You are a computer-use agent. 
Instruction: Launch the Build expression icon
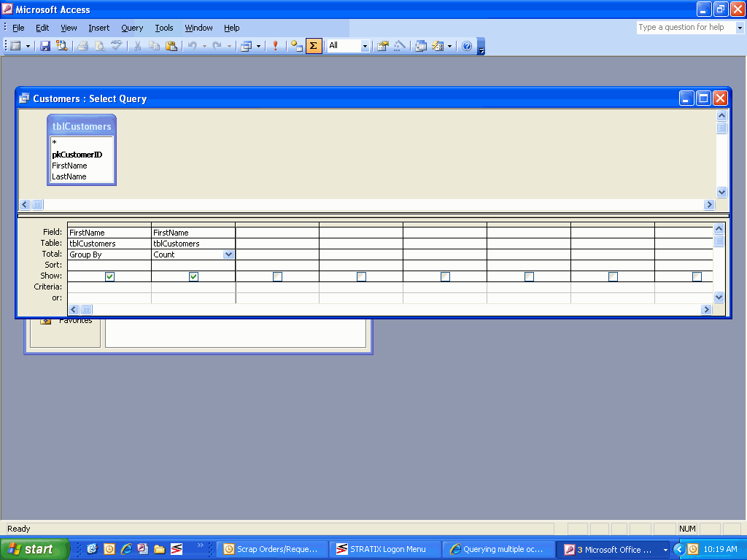[x=400, y=46]
